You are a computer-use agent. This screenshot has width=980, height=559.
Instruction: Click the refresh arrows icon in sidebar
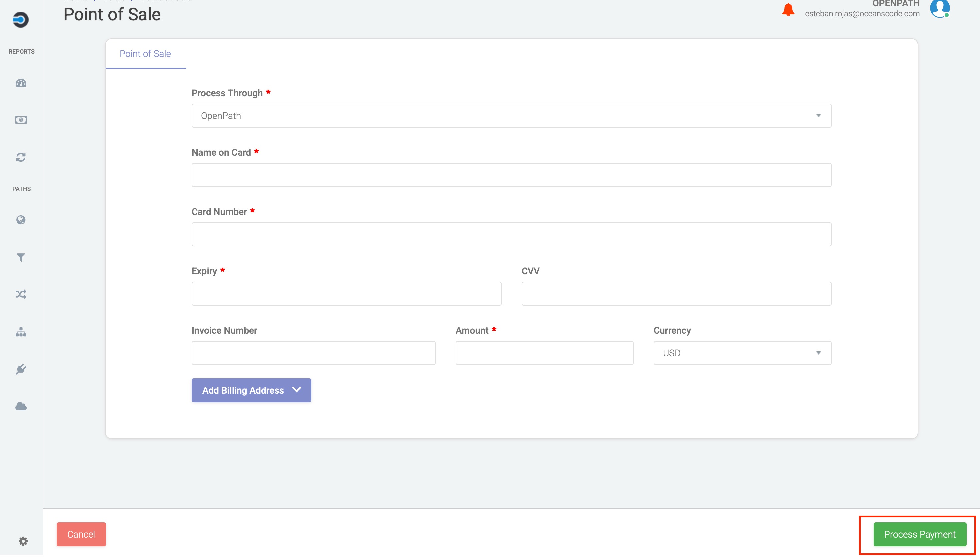(x=21, y=157)
